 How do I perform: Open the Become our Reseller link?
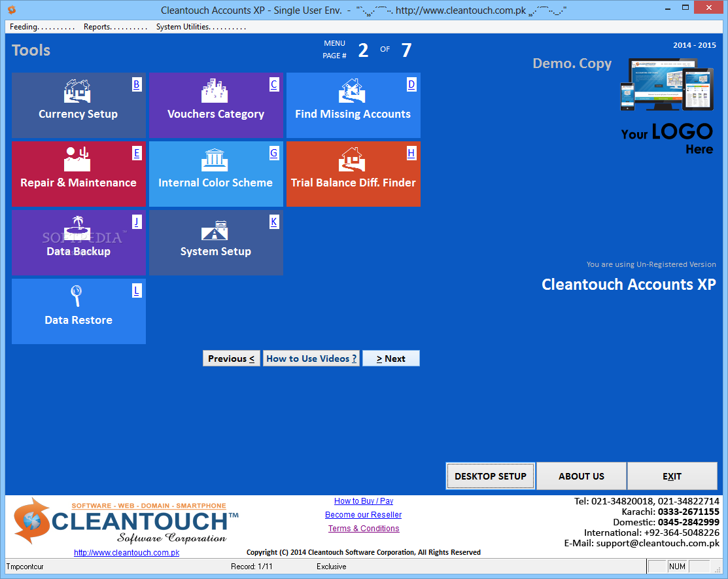[x=364, y=514]
